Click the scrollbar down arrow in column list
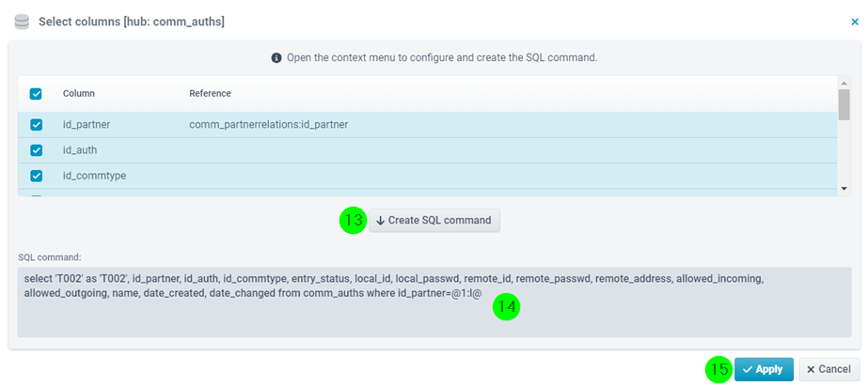Image resolution: width=868 pixels, height=387 pixels. [844, 189]
